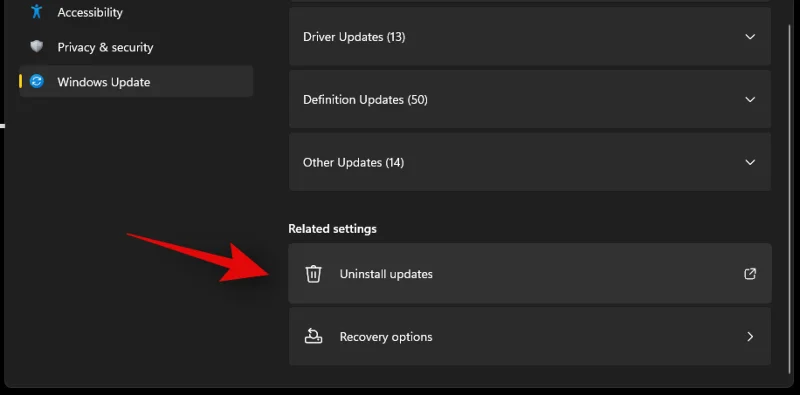Screen dimensions: 800x395
Task: Expand Definition Updates (50) section
Action: [530, 100]
